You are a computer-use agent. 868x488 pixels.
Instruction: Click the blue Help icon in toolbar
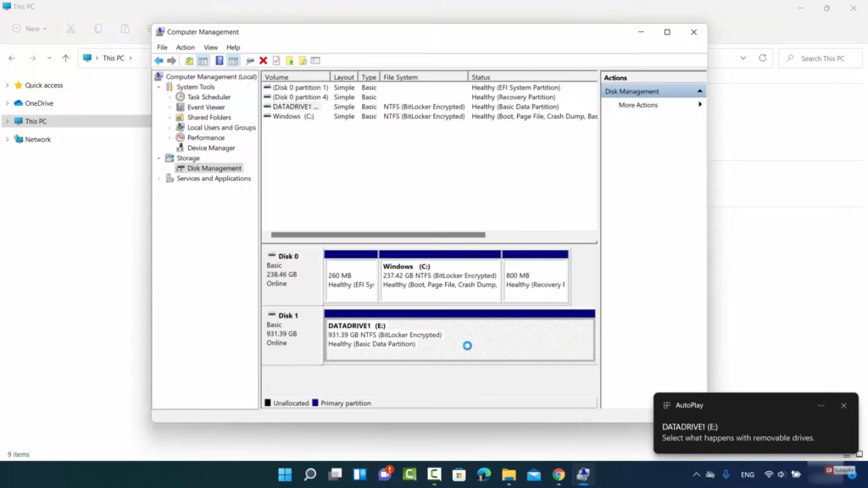(219, 61)
